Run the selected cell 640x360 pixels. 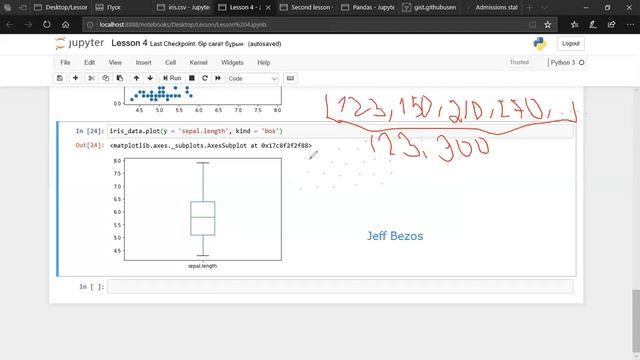coord(172,78)
